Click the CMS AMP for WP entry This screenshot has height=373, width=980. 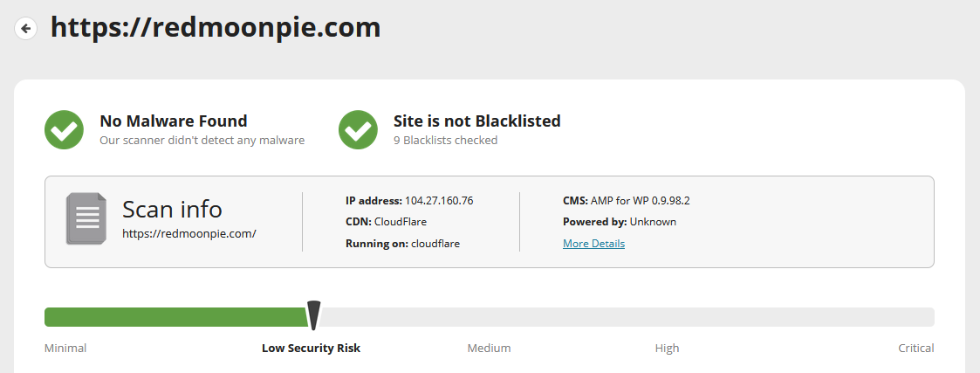627,201
